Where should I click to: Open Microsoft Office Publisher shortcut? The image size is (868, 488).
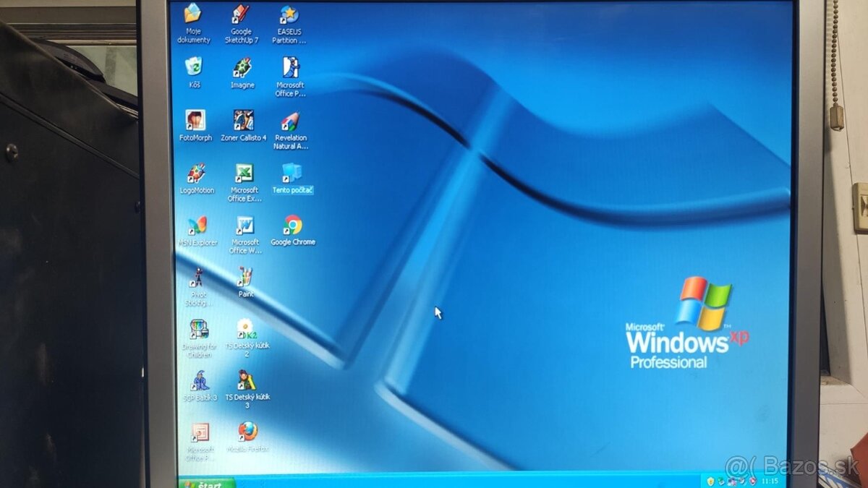coord(291,68)
